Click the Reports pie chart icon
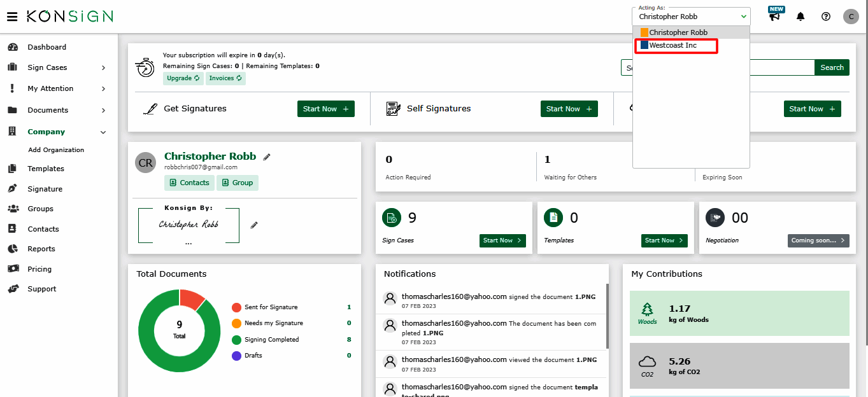This screenshot has height=397, width=868. click(12, 249)
